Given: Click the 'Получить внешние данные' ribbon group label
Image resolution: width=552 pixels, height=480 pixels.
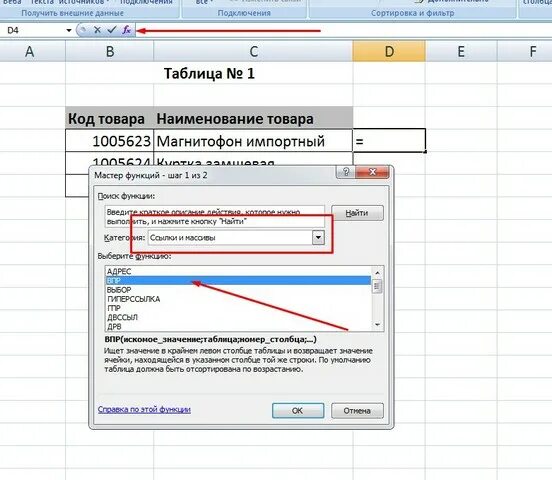Looking at the screenshot, I should point(73,13).
